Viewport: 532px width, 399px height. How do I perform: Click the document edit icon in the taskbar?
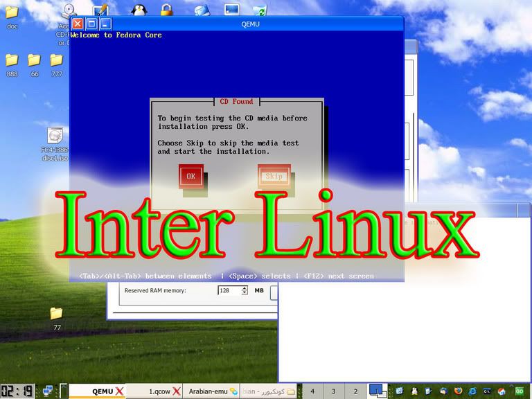[428, 391]
